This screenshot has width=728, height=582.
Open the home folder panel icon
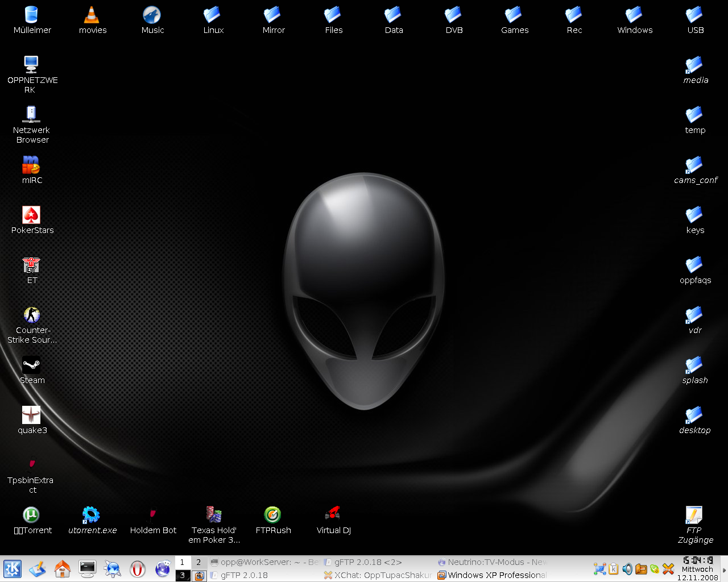point(63,569)
